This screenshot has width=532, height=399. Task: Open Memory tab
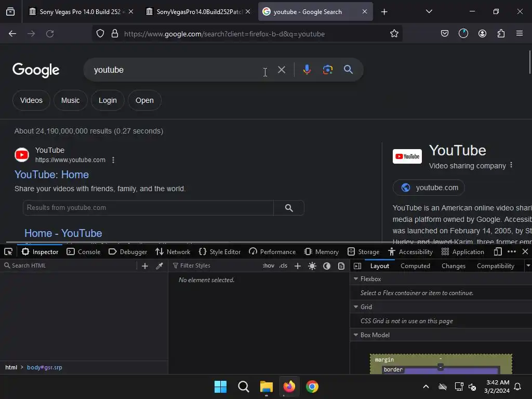[x=321, y=252]
